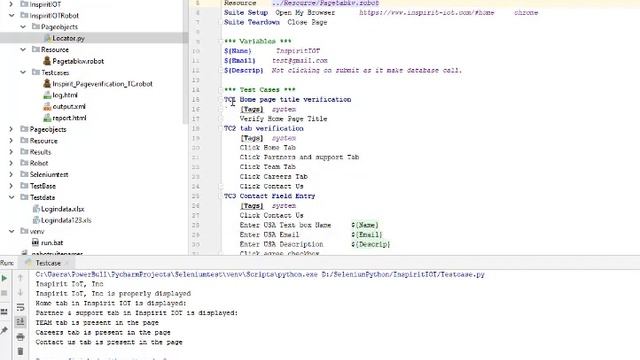Click the InspiritIOTRobot folder icon
This screenshot has width=640, height=360.
(24, 16)
